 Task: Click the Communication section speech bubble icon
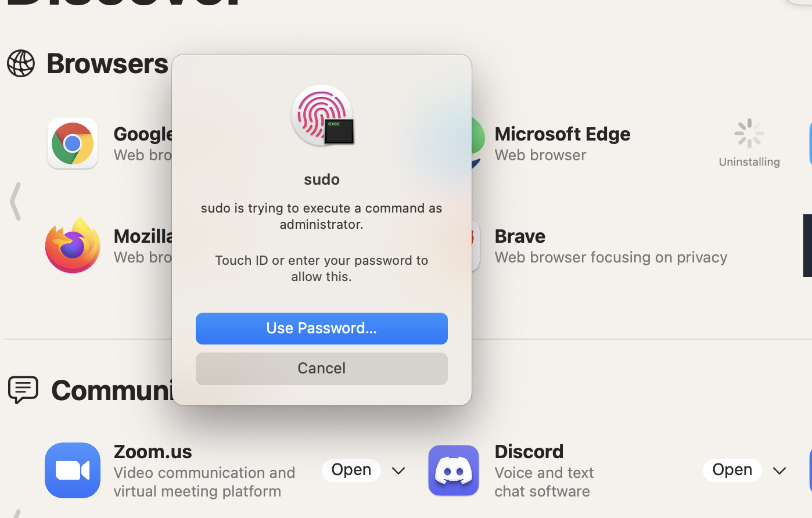click(x=23, y=390)
